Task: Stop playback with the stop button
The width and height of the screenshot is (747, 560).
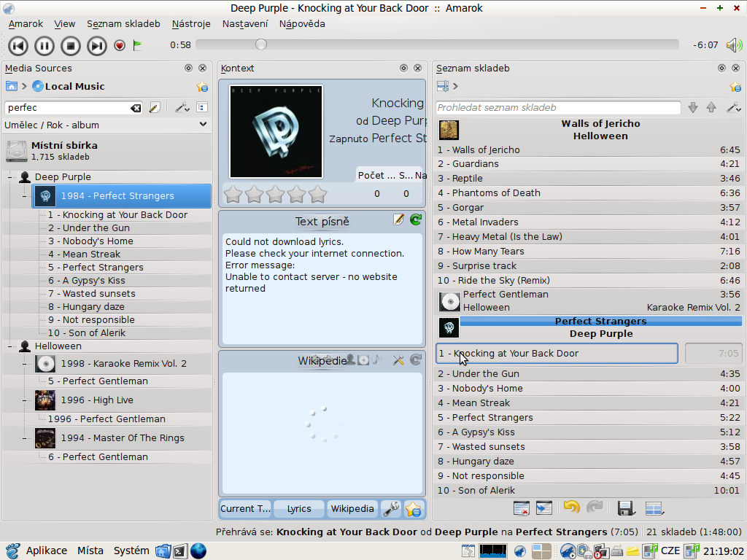Action: (71, 46)
